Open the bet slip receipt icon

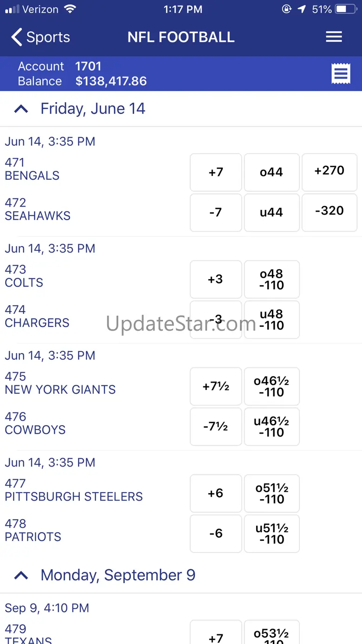tap(341, 74)
